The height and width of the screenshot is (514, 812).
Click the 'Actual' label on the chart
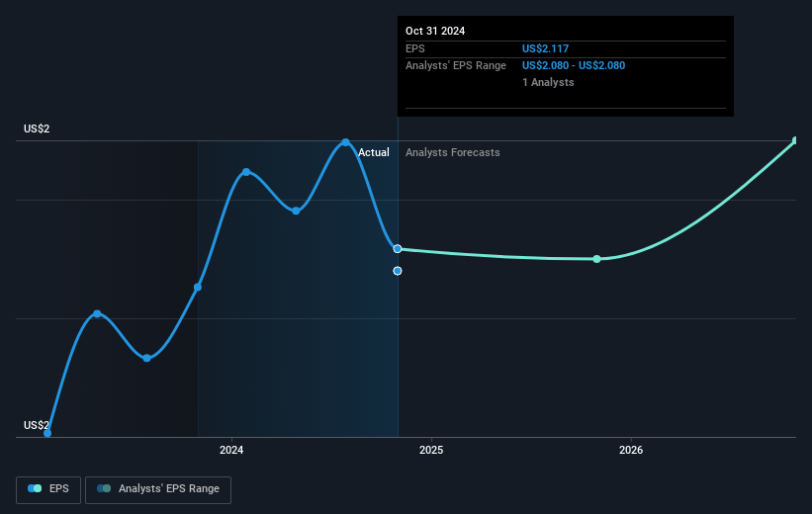[x=374, y=152]
